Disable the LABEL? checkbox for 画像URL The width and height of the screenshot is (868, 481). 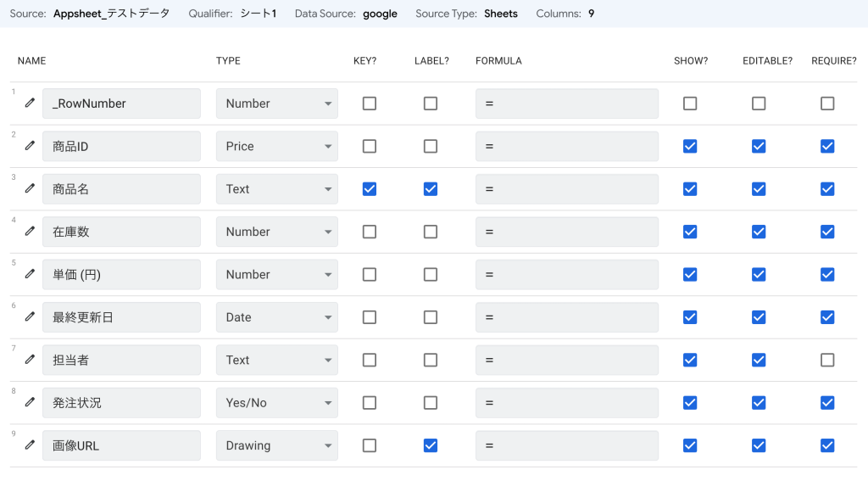pyautogui.click(x=431, y=445)
